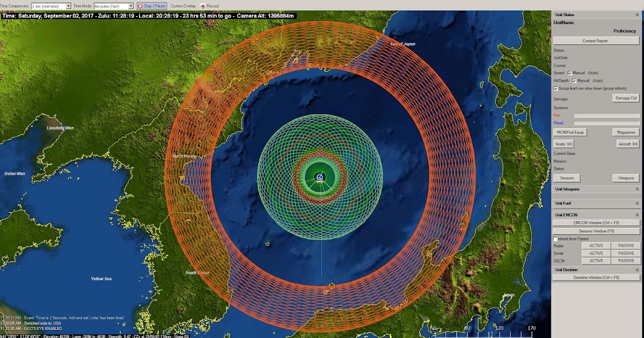This screenshot has height=338, width=644.
Task: Open the MCM/Pod Equip window
Action: (x=570, y=131)
